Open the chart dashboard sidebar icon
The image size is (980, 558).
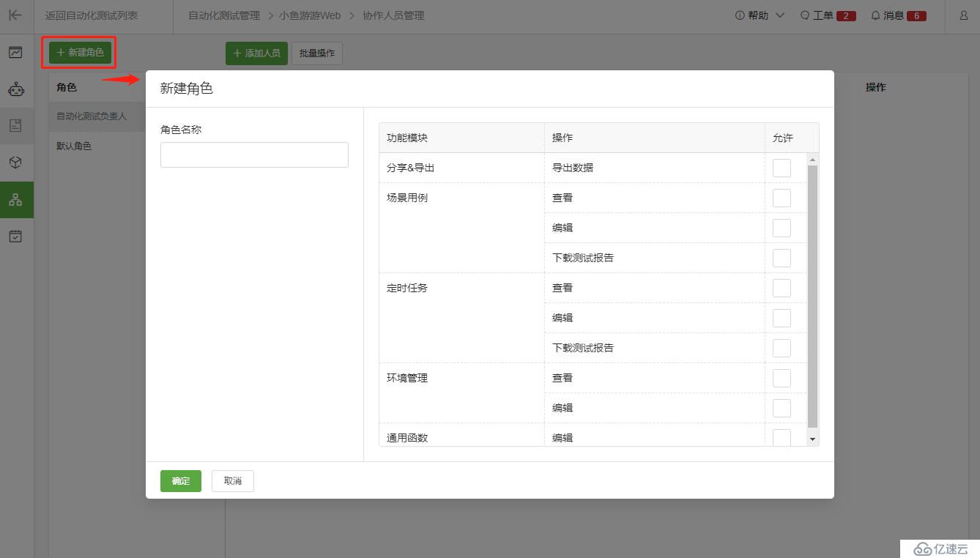(x=15, y=52)
